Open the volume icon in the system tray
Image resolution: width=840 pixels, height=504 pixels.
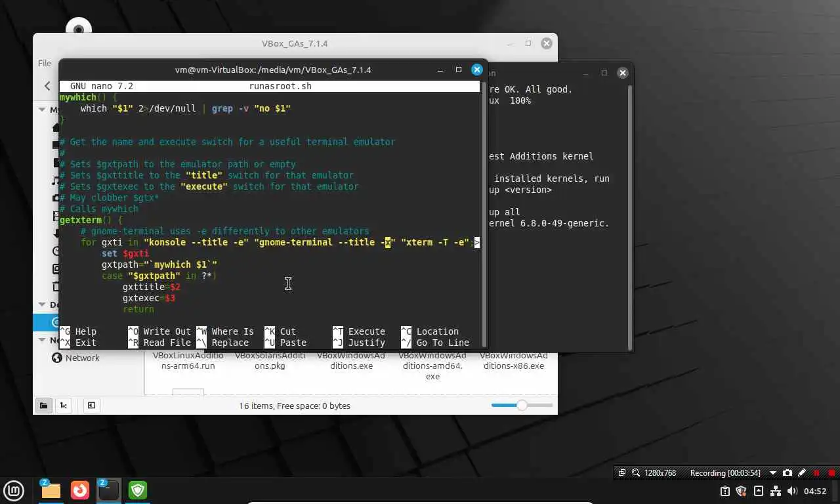pyautogui.click(x=792, y=491)
